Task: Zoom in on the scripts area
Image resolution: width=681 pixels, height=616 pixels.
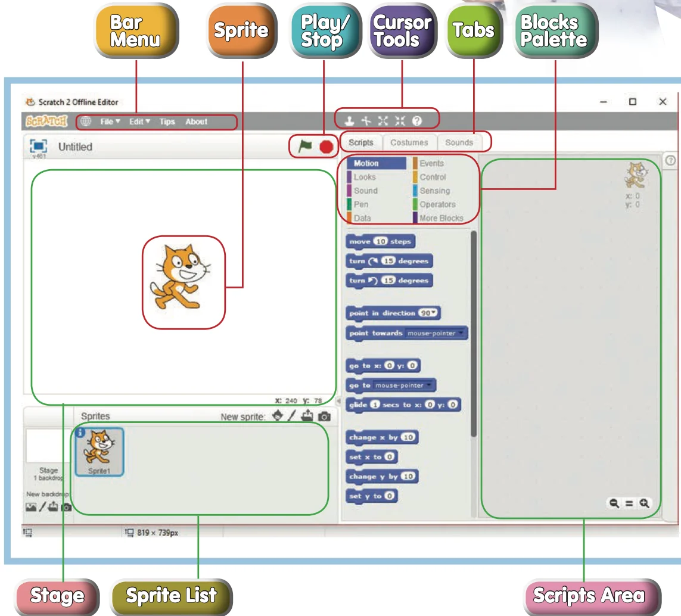Action: 644,503
